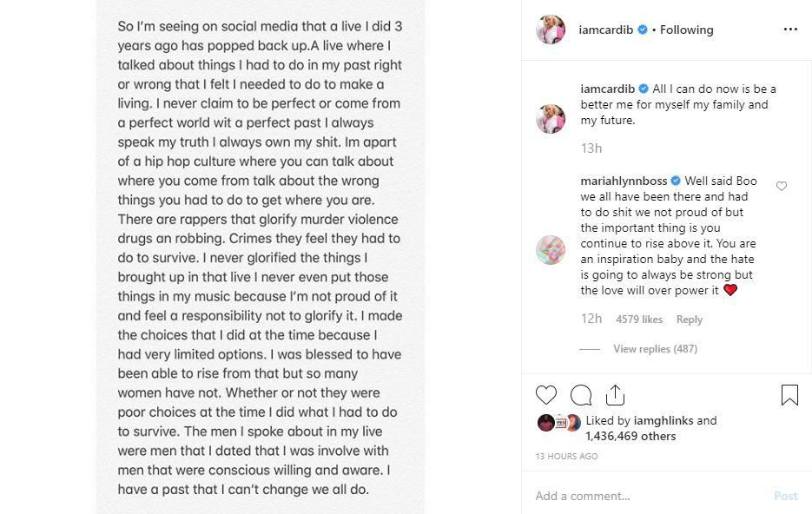The width and height of the screenshot is (812, 514).
Task: Open mariahlynnboss profile avatar
Action: click(551, 250)
